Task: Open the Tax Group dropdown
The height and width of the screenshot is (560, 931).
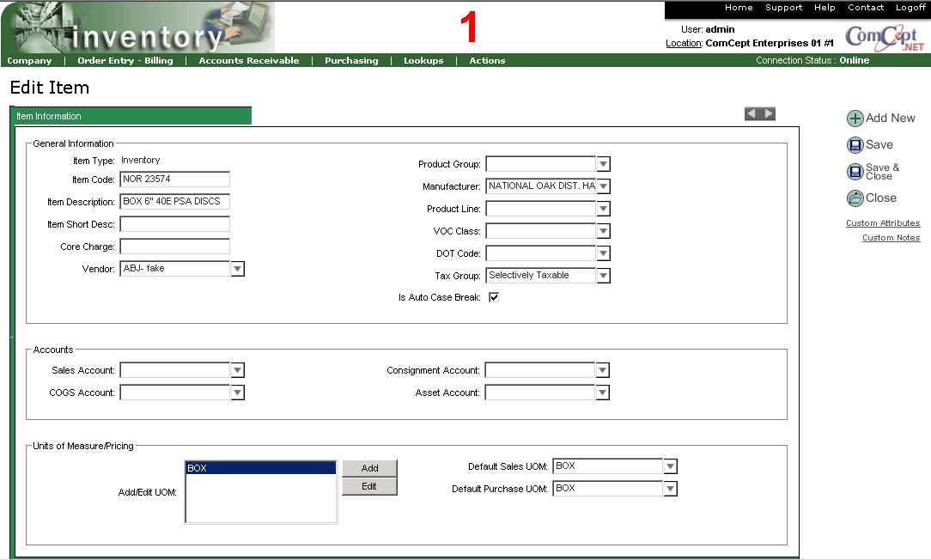Action: [603, 276]
